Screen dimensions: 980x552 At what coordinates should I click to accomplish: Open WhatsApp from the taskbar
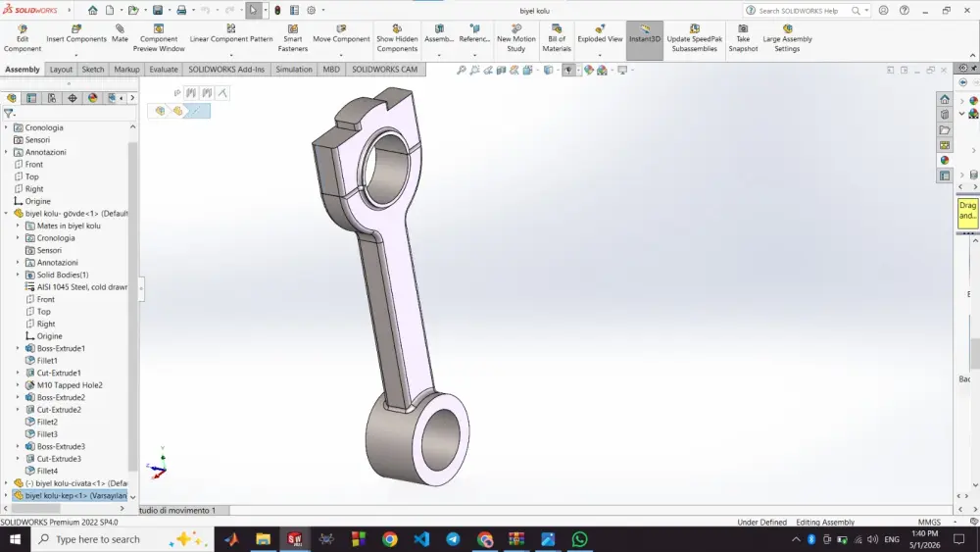click(580, 539)
